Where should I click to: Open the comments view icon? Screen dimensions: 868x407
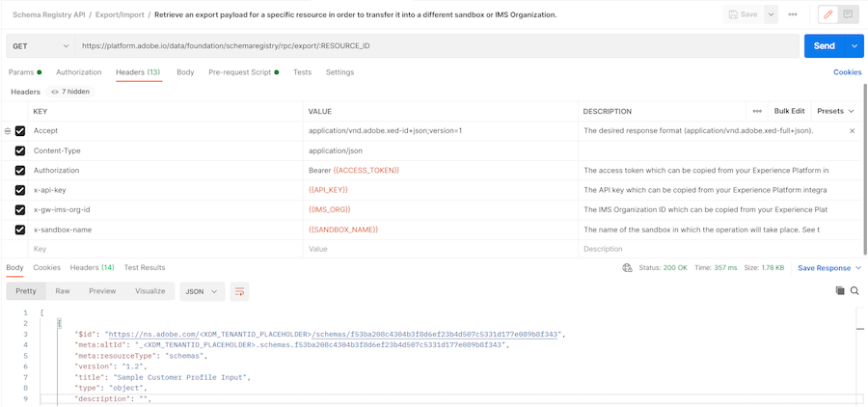point(848,14)
